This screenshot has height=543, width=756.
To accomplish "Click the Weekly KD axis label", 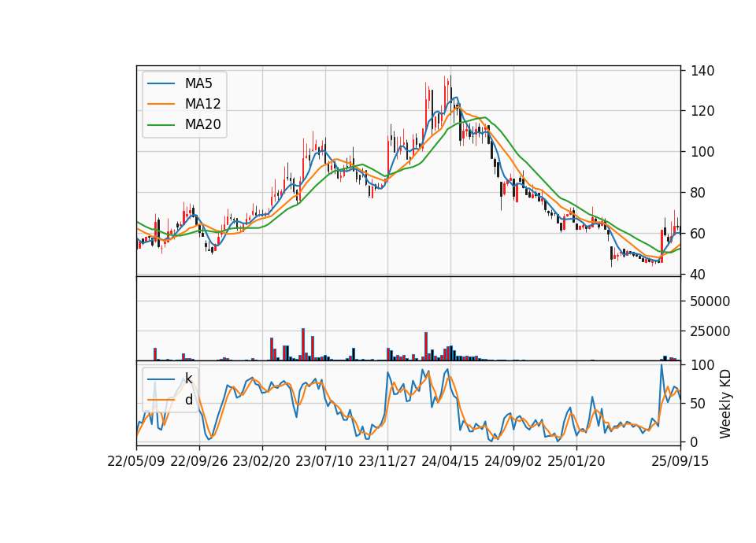I will click(724, 404).
